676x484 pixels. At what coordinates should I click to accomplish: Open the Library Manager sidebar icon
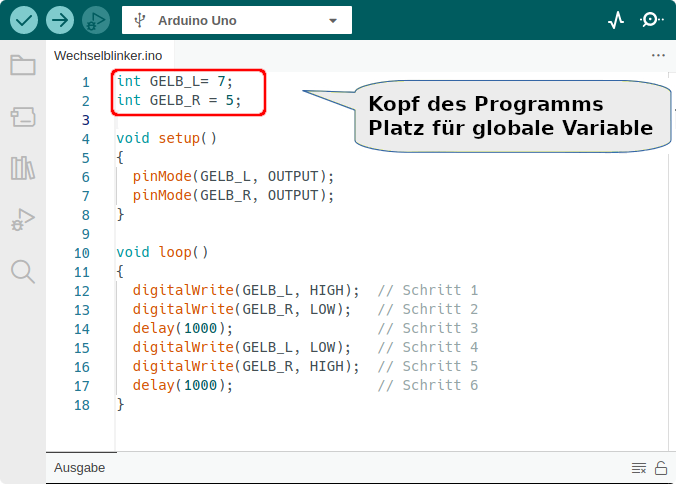(x=22, y=168)
